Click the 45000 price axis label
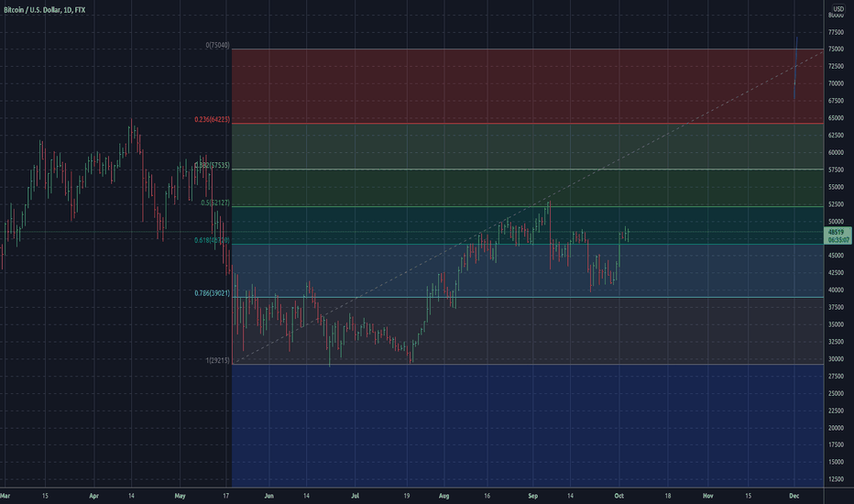854x504 pixels. point(836,255)
